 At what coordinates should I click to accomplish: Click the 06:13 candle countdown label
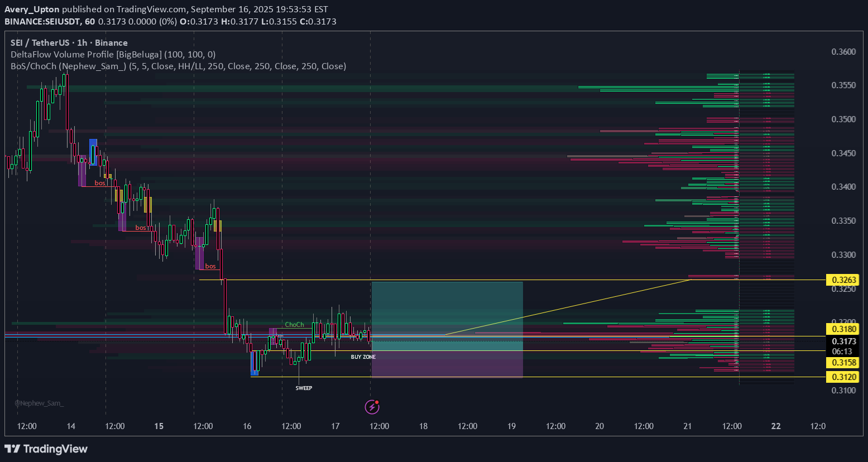[x=842, y=352]
